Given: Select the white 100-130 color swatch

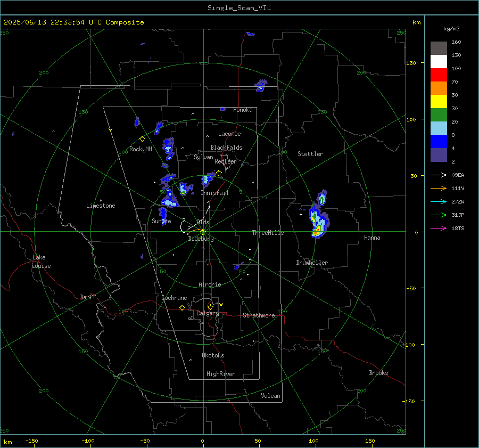Looking at the screenshot, I should [x=439, y=62].
